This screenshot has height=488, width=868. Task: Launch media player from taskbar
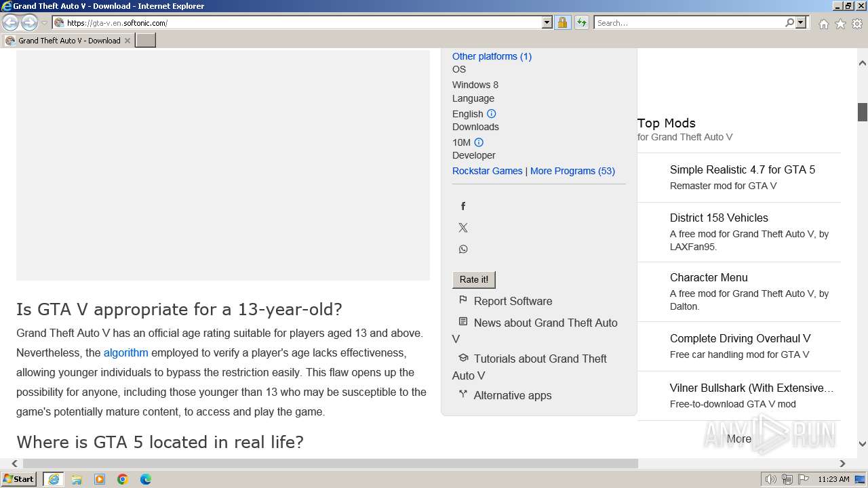[100, 479]
